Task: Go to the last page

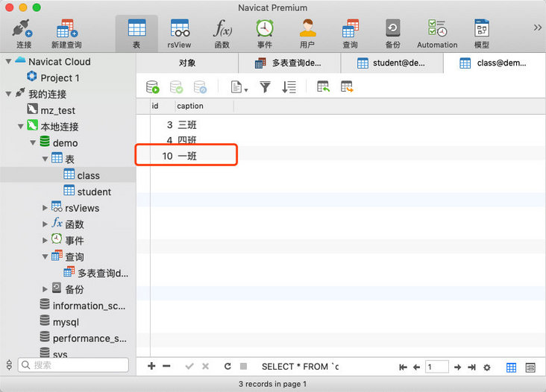Action: click(472, 367)
